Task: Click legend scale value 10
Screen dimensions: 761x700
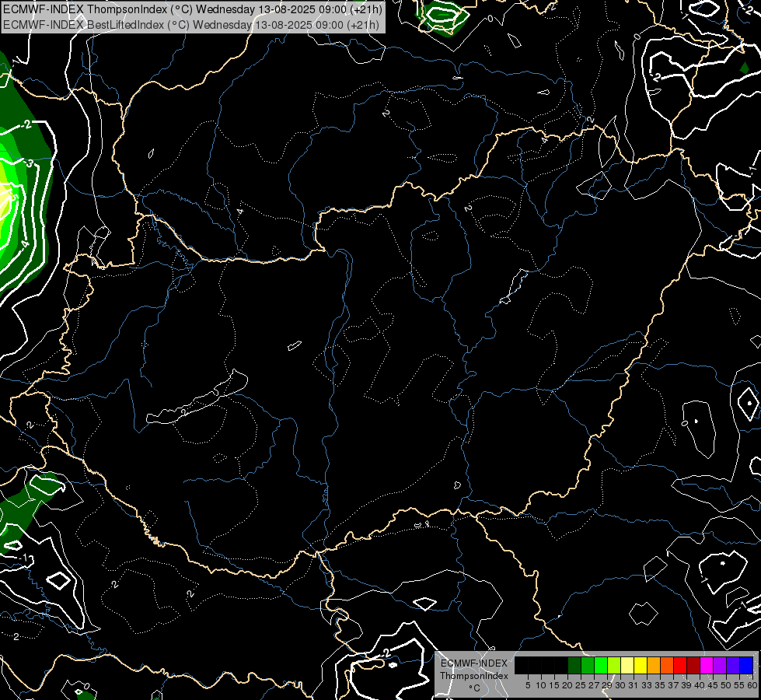Action: 541,685
